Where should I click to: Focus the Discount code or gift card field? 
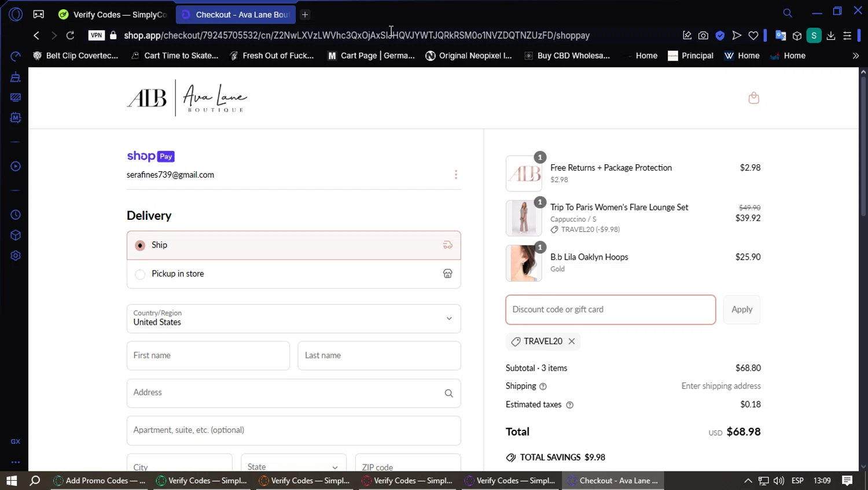coord(610,310)
